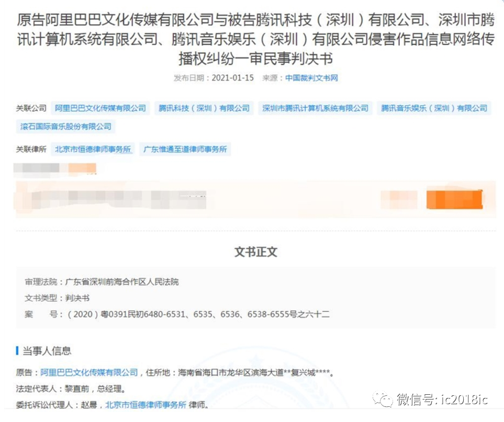Open plaintiff link 阿里巴巴文化传媒有限公司
Image resolution: width=504 pixels, height=422 pixels.
(x=89, y=372)
